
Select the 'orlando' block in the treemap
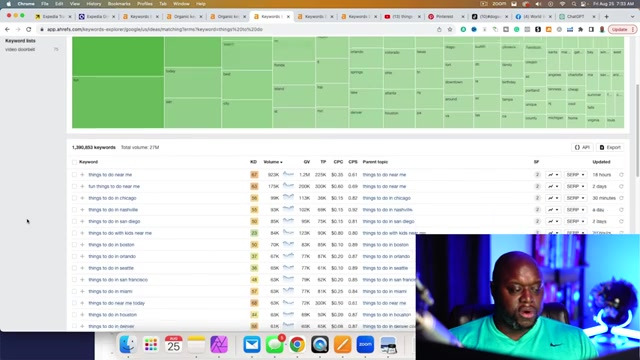coord(366,58)
